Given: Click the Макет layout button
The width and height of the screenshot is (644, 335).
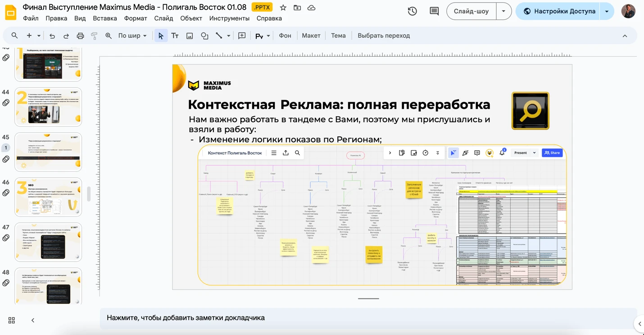Looking at the screenshot, I should coord(311,36).
